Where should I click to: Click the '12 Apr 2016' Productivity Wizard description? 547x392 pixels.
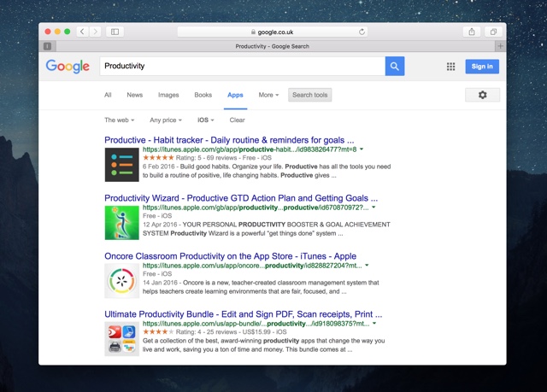tap(267, 229)
